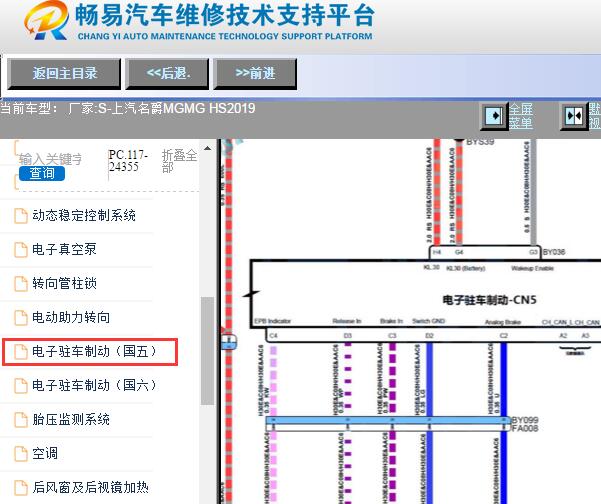Click the document icon beside 胎压监测系统
The height and width of the screenshot is (504, 601).
21,420
